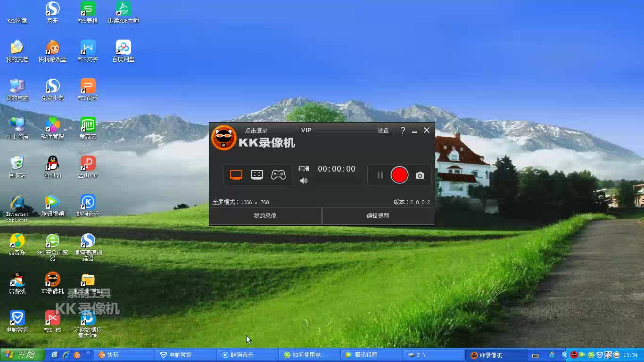Switch to F:\ explorer taskbar window

434,355
